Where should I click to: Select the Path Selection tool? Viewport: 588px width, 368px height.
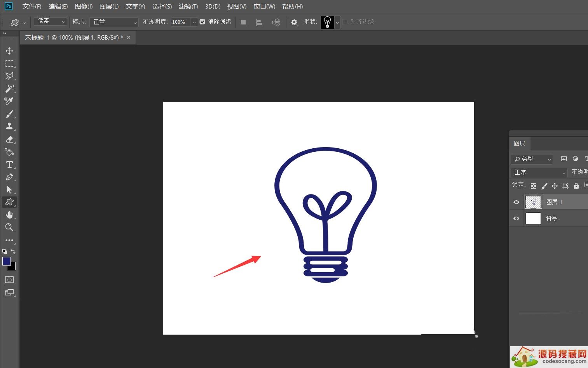tap(9, 189)
